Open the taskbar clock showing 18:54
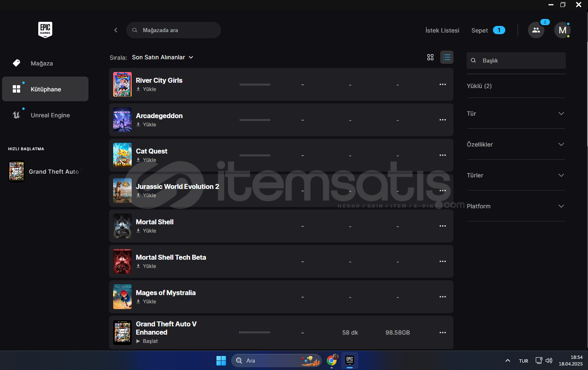Viewport: 588px width, 370px height. tap(571, 361)
